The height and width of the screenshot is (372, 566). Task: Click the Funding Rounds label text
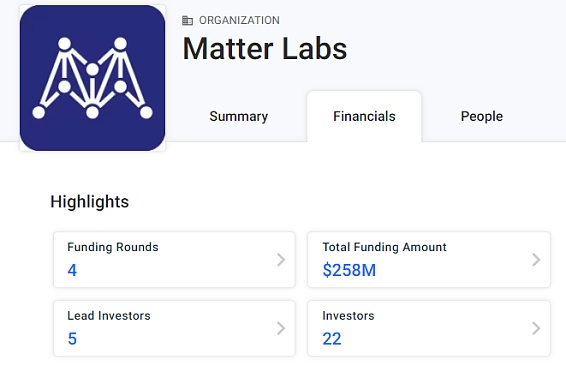[113, 247]
